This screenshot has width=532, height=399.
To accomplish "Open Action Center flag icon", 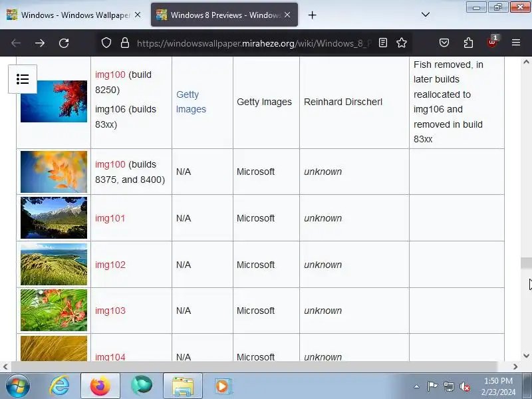I will tap(432, 386).
